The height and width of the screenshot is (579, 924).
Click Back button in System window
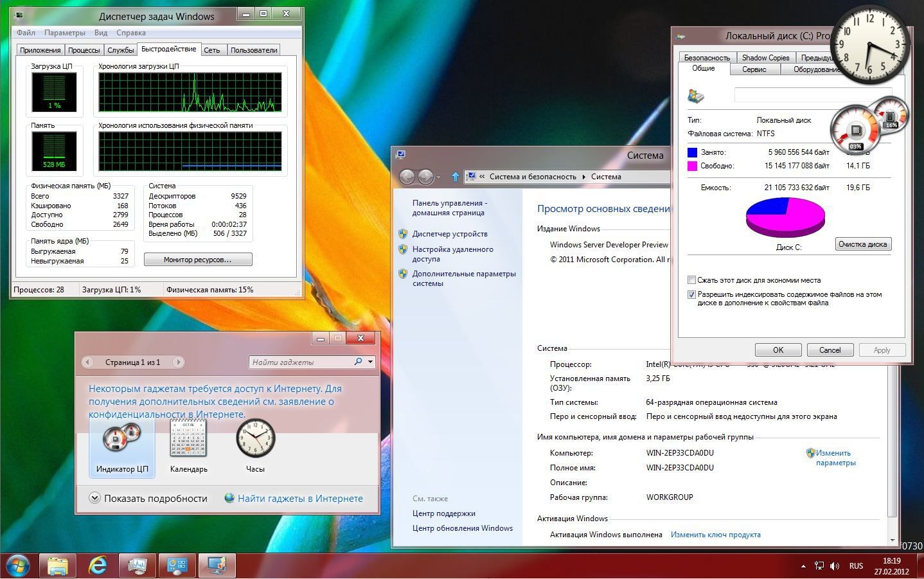click(407, 177)
